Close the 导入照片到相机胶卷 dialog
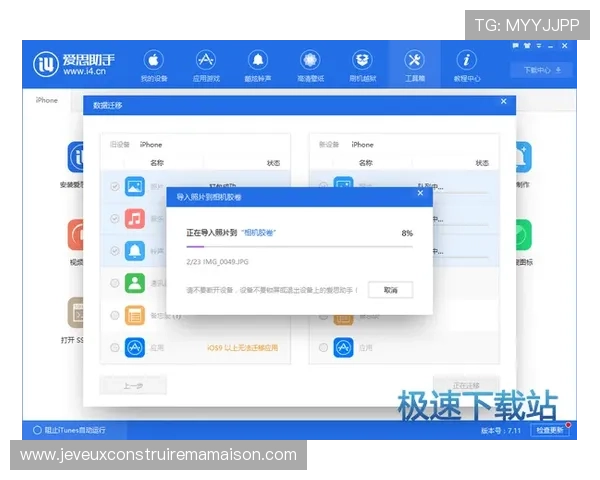This screenshot has height=480, width=600. coord(420,193)
